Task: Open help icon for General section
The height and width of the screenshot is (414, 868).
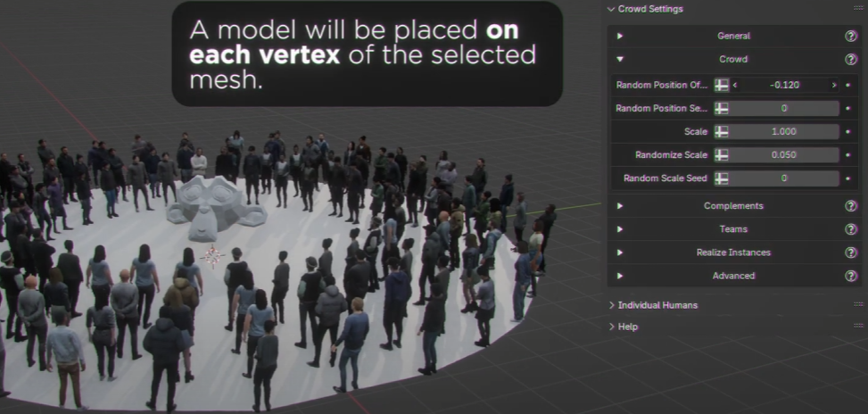Action: point(850,37)
